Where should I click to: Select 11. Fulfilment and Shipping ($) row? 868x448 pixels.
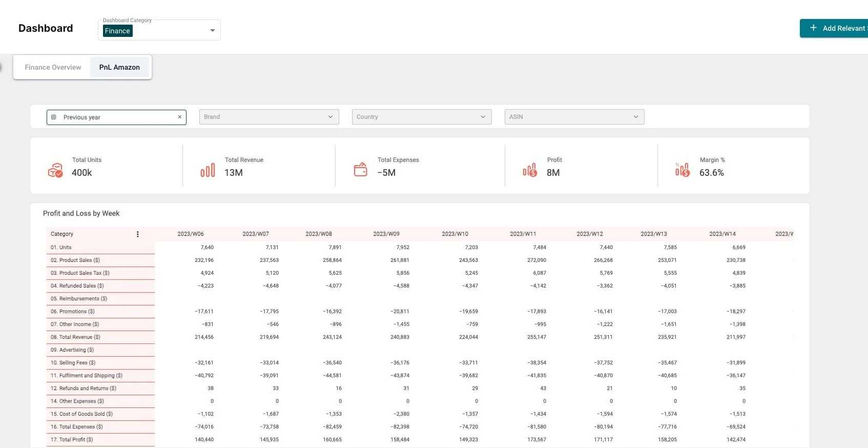[x=100, y=375]
